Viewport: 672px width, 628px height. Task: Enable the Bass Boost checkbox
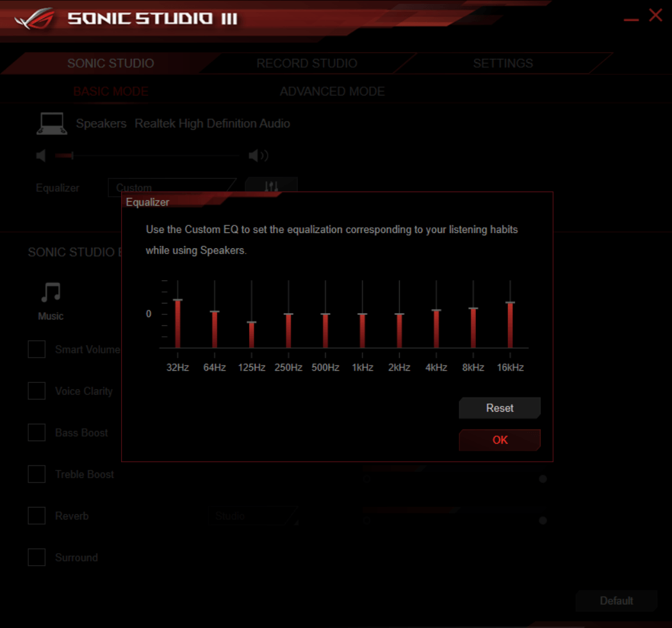tap(37, 433)
